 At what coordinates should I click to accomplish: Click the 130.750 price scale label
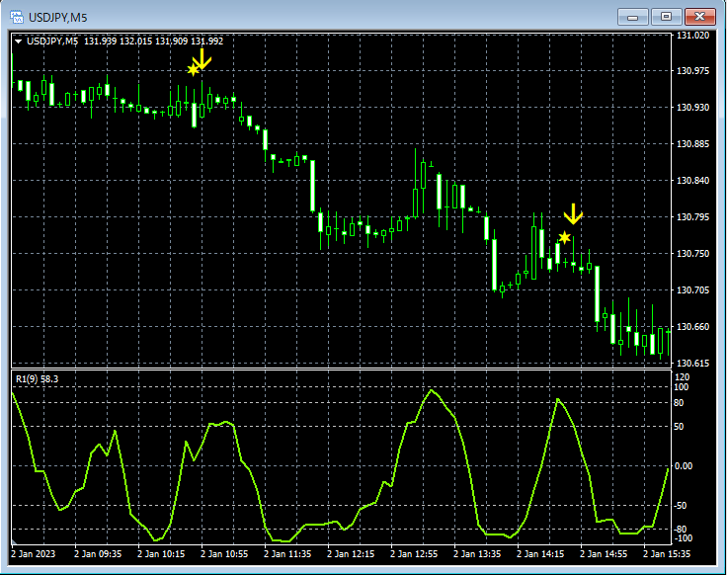693,254
